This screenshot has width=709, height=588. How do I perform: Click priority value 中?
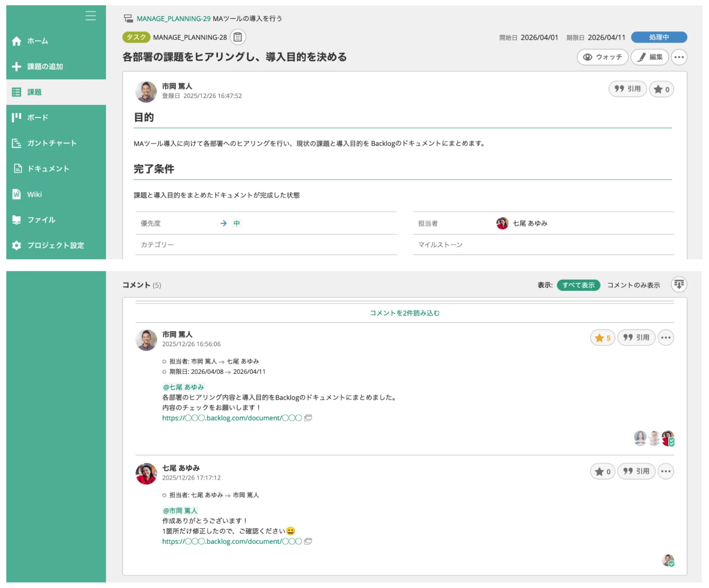pos(237,223)
